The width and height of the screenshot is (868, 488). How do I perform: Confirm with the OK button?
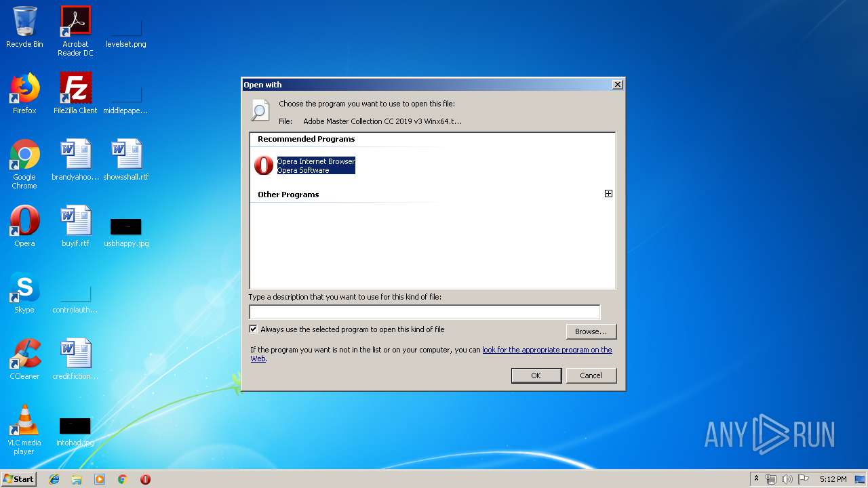coord(536,375)
